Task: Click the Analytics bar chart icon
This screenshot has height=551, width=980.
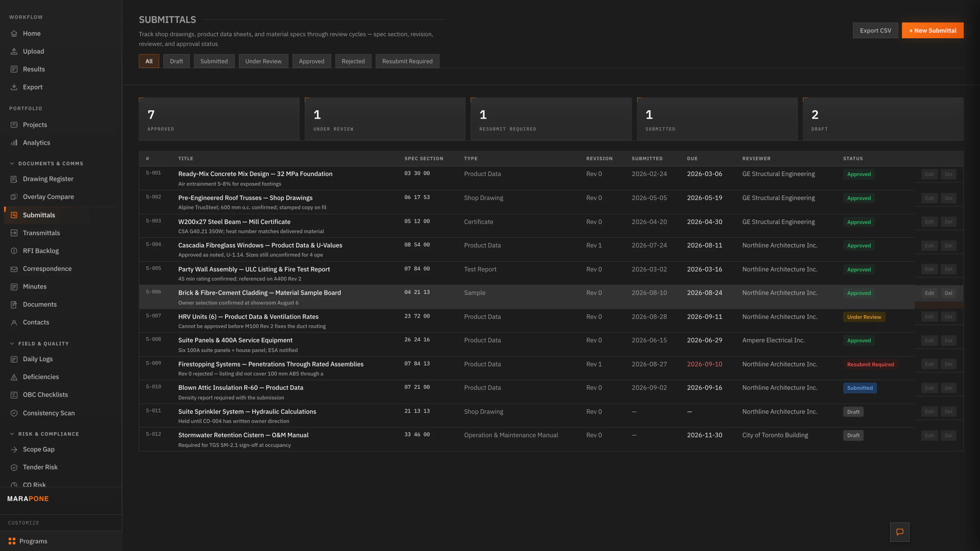Action: tap(14, 143)
